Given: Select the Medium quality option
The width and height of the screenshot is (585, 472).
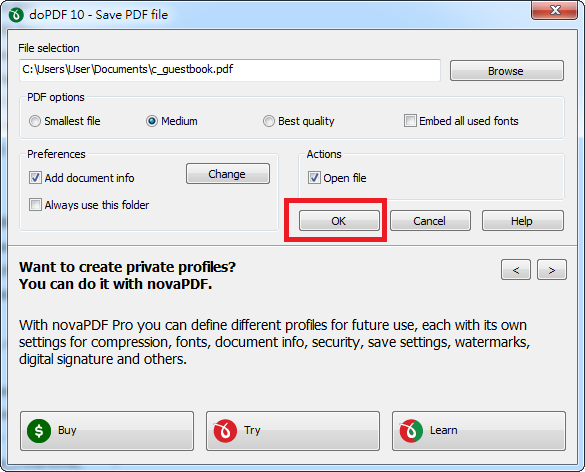Looking at the screenshot, I should point(152,121).
